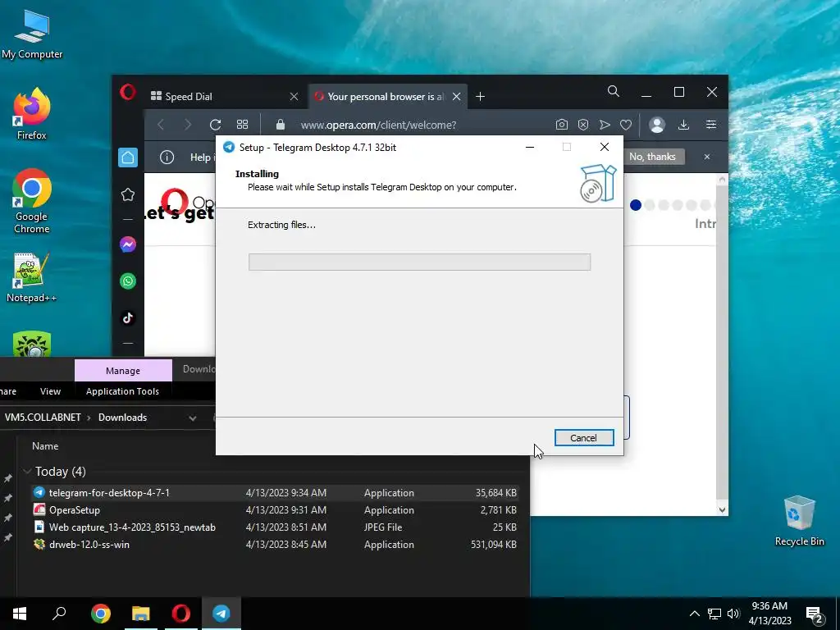The image size is (840, 630).
Task: Switch to Opera from the taskbar
Action: [181, 614]
